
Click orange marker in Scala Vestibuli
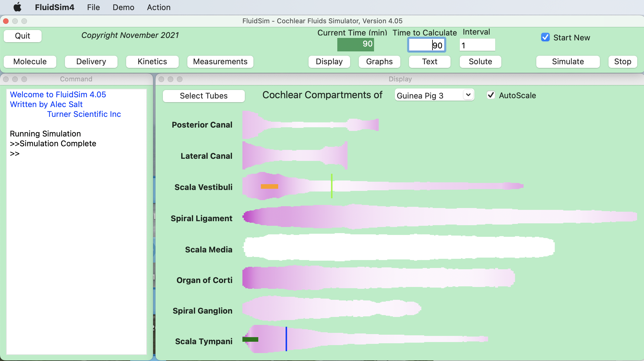(x=269, y=186)
